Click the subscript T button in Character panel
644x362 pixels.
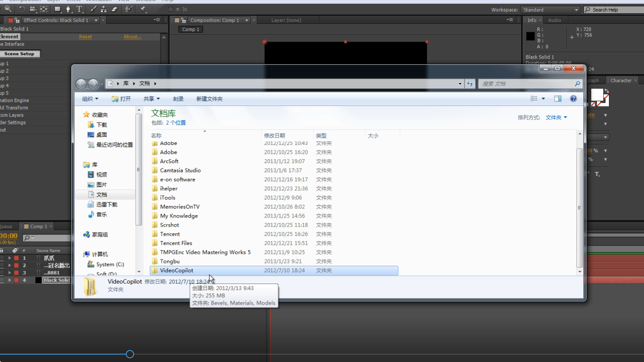[x=597, y=174]
